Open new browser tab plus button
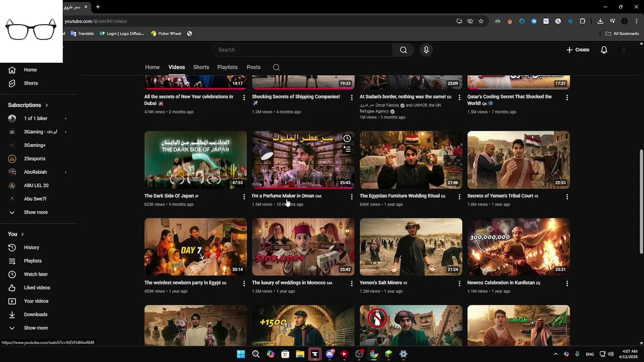644x362 pixels. tap(98, 7)
